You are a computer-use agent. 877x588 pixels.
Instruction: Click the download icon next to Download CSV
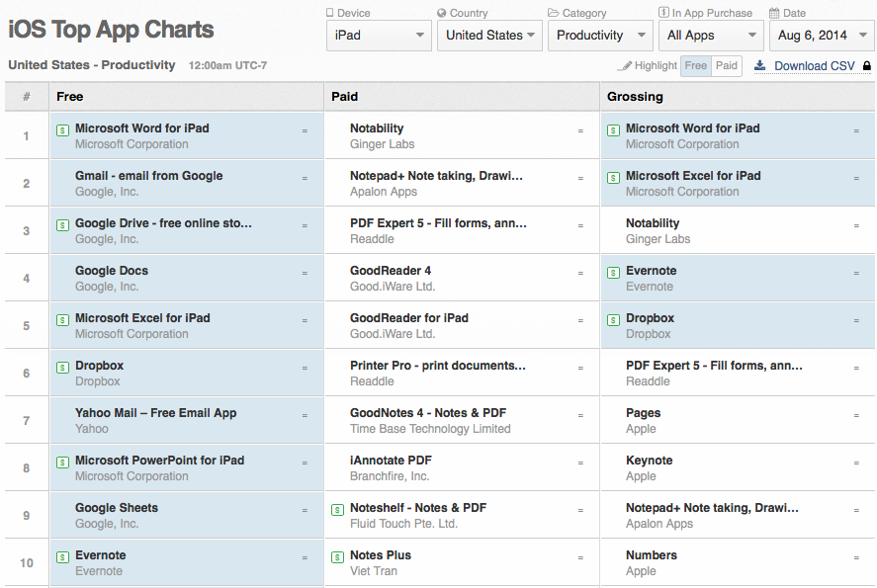pyautogui.click(x=759, y=66)
